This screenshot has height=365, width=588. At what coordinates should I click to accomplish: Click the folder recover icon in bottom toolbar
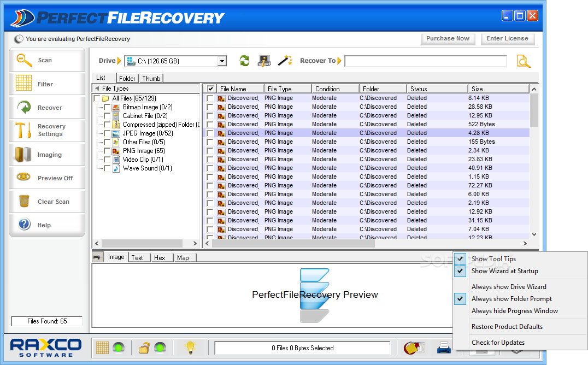pos(413,348)
